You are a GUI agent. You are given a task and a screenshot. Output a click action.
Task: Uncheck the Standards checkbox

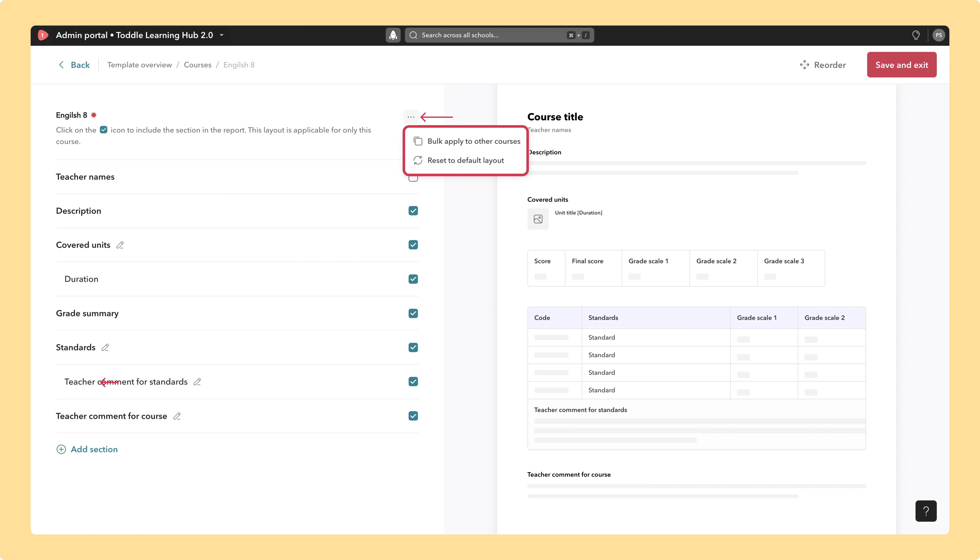pyautogui.click(x=413, y=347)
